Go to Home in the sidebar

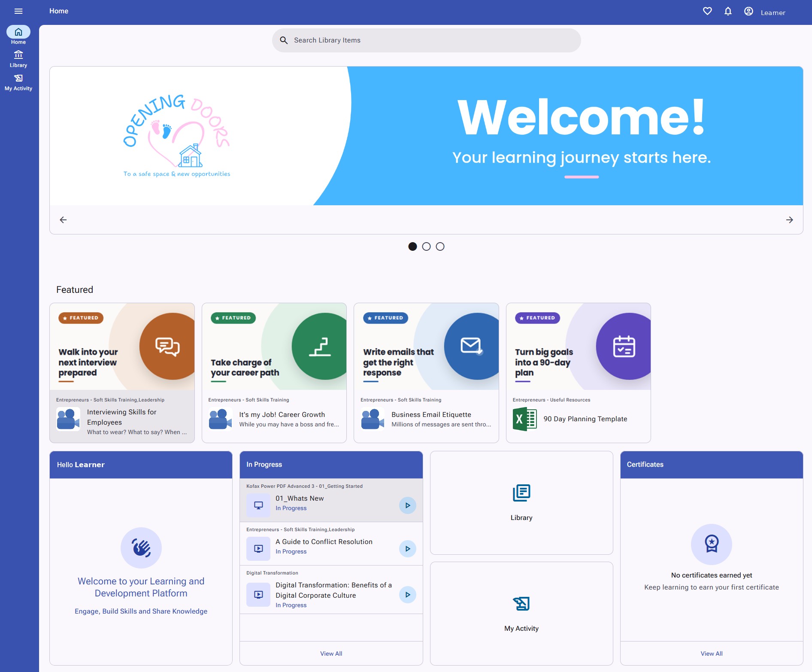pyautogui.click(x=18, y=35)
